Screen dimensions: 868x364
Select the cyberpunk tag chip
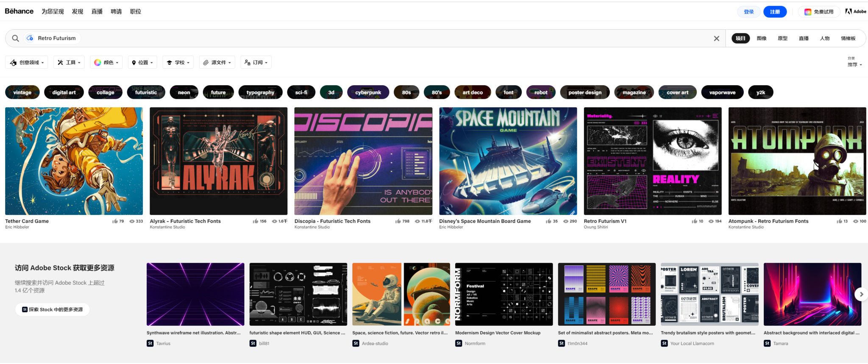[x=368, y=92]
